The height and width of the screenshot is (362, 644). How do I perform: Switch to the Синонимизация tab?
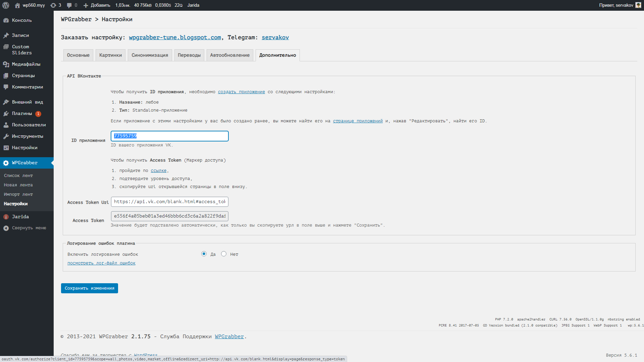click(x=150, y=55)
